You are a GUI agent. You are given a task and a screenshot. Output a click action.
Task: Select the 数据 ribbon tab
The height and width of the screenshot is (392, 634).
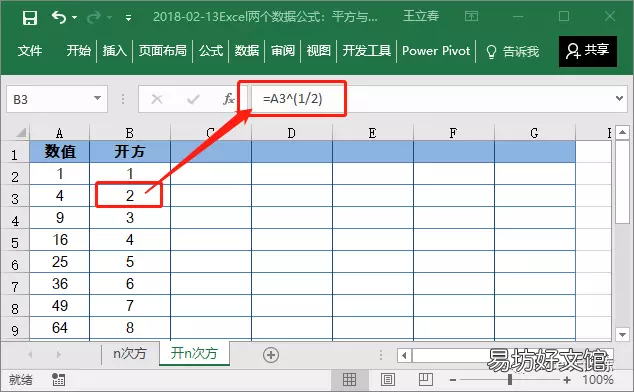(247, 51)
